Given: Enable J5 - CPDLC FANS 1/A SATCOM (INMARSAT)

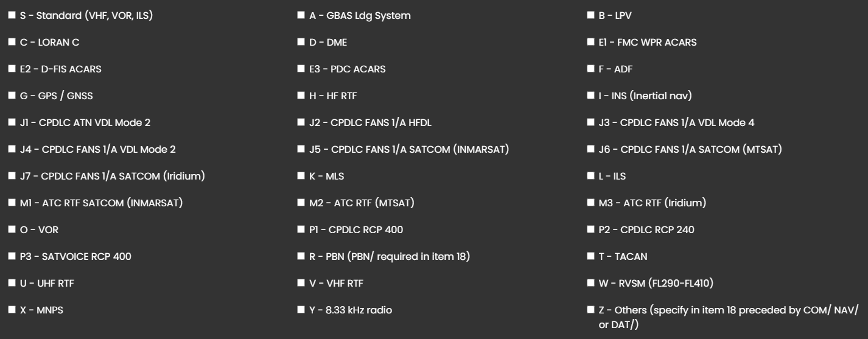Looking at the screenshot, I should coord(301,149).
